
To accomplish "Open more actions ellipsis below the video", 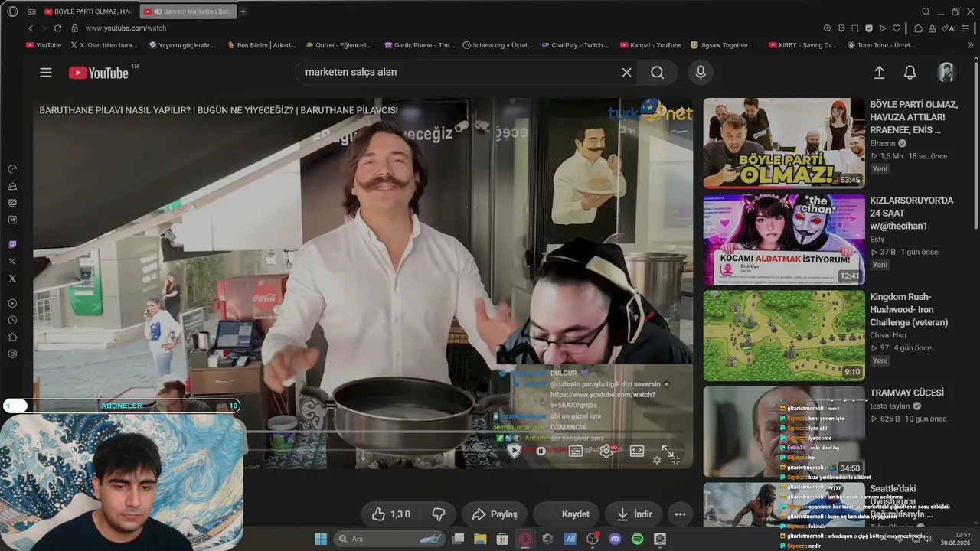I will coord(680,514).
